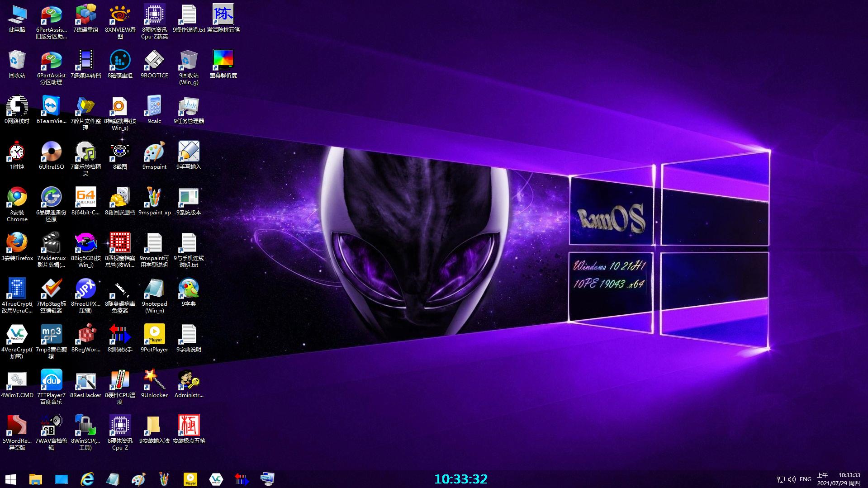868x488 pixels.
Task: Select the 5WordRe... 异空版 shortcut
Action: (x=17, y=433)
